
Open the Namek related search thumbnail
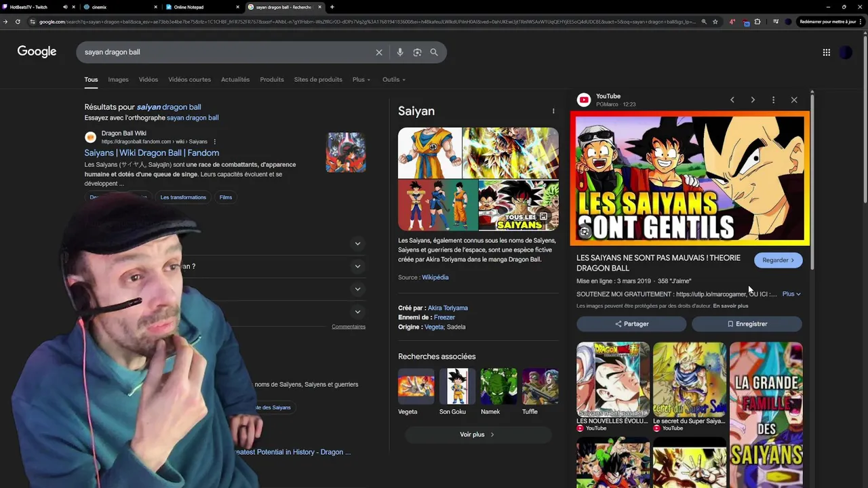tap(498, 386)
